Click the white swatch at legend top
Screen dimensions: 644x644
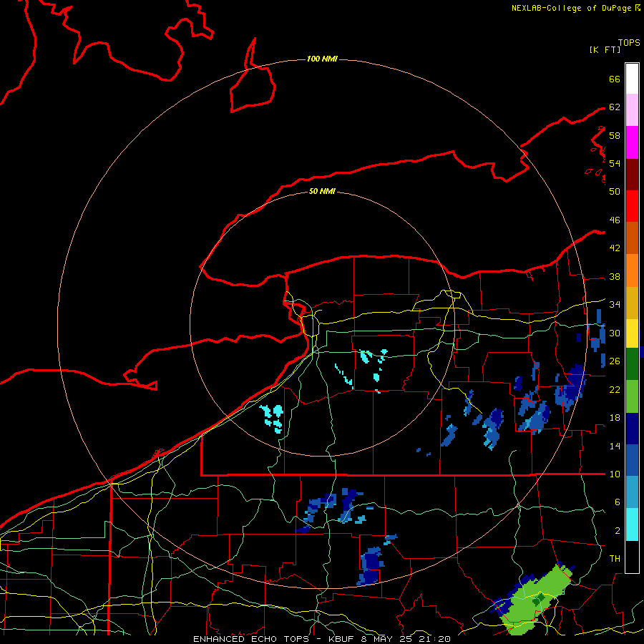[632, 79]
